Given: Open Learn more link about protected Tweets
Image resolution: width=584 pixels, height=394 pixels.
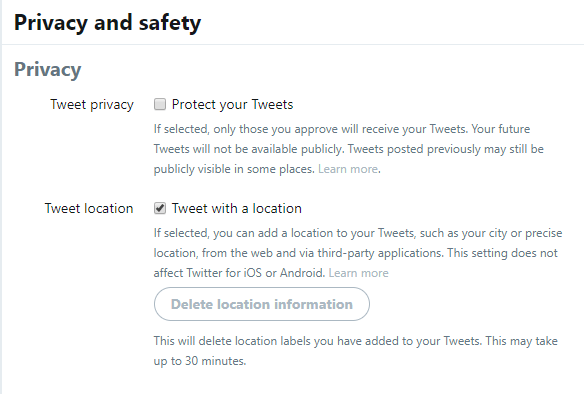Looking at the screenshot, I should [348, 169].
